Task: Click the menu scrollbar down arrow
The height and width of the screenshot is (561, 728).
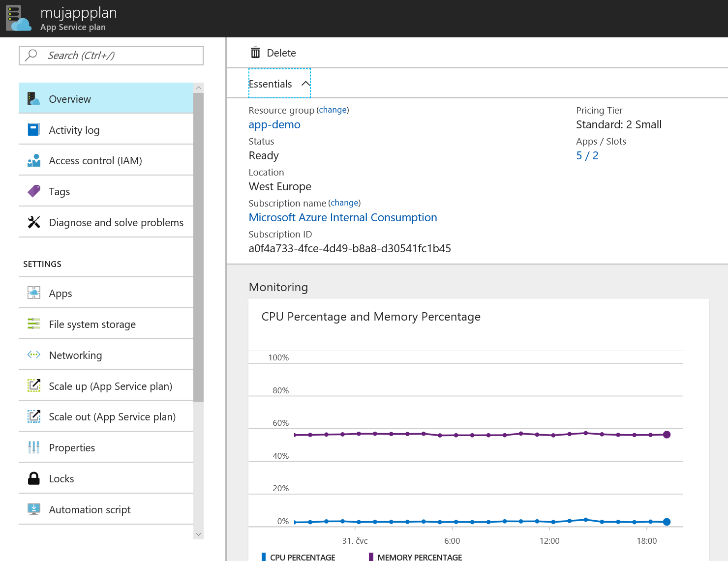Action: [198, 534]
